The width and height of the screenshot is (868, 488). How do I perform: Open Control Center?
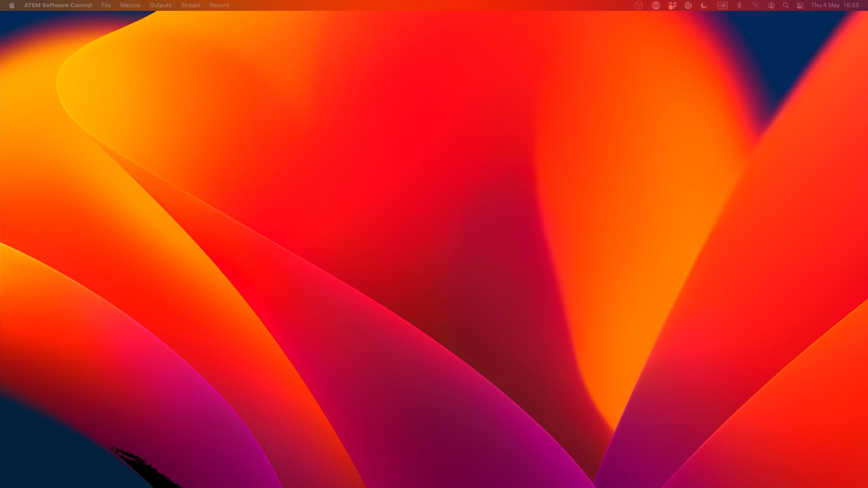pos(800,5)
